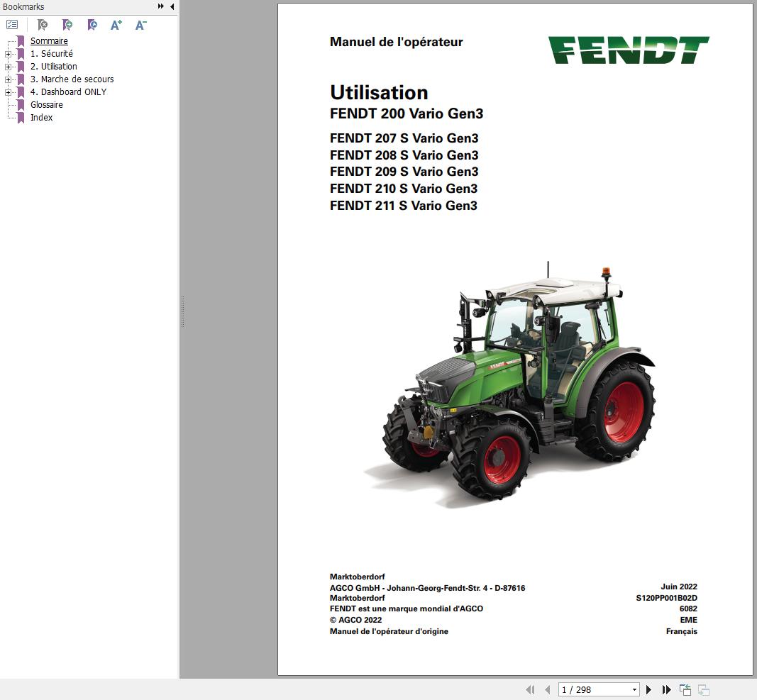Collapse the Bookmarks panel with left arrow
The width and height of the screenshot is (757, 700).
click(x=172, y=6)
